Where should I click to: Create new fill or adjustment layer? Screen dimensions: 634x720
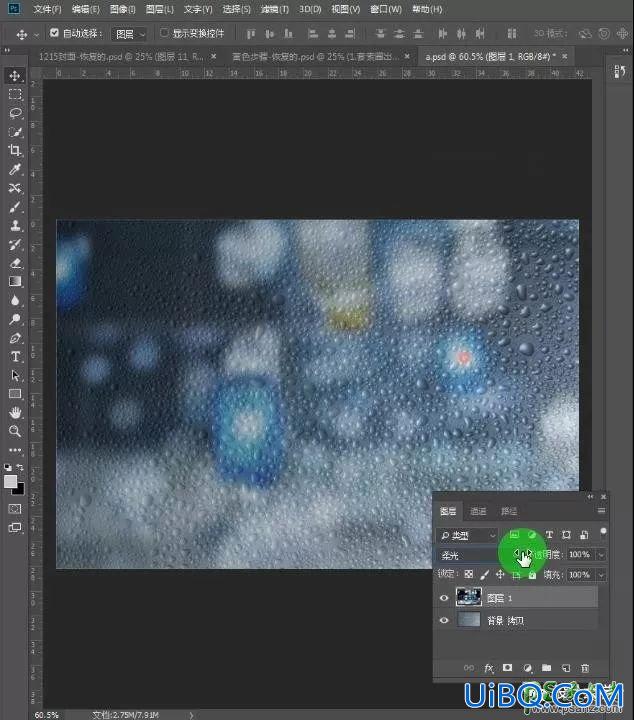pos(527,668)
